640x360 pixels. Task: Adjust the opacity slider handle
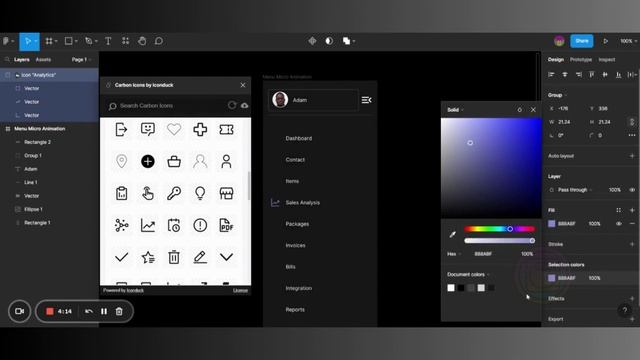click(x=532, y=241)
